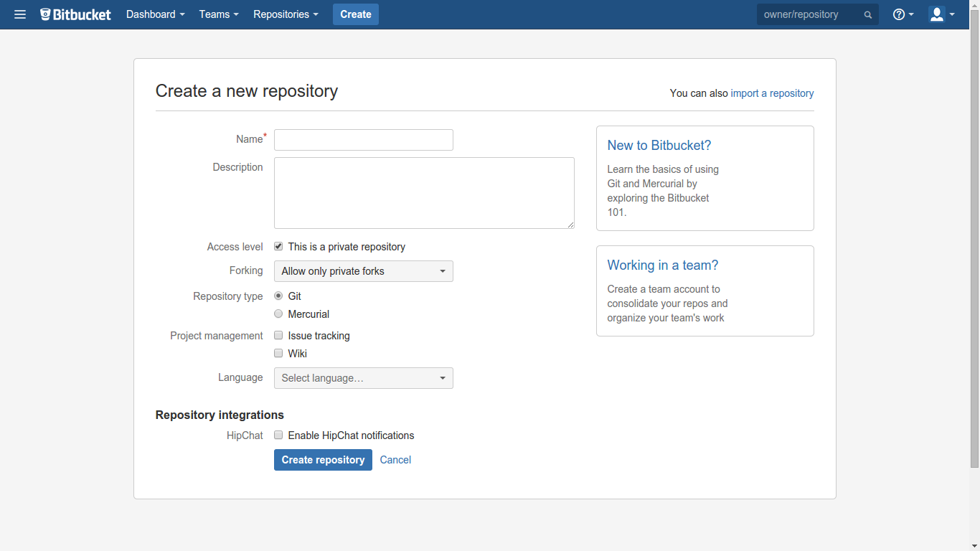This screenshot has width=980, height=551.
Task: Select Mercurial repository type
Action: click(x=278, y=314)
